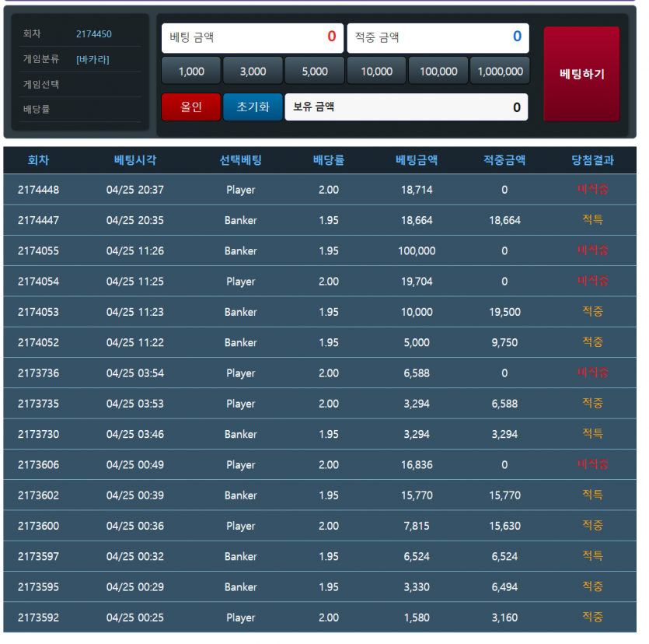Choose the 5,000 bet amount chip
Viewport: 649px width, 644px height.
tap(315, 71)
